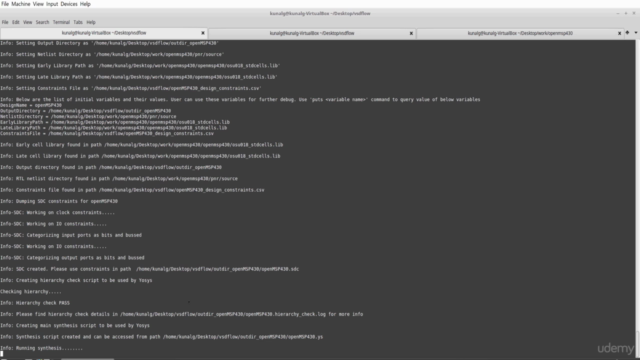
Task: Click 'Info: Hierarchy check PASS' line
Action: tap(35, 303)
